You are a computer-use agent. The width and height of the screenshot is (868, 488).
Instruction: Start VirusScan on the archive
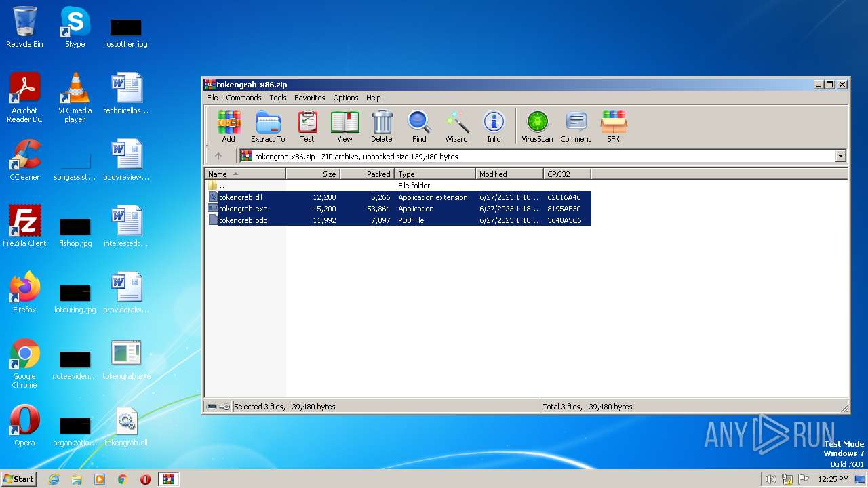[537, 127]
